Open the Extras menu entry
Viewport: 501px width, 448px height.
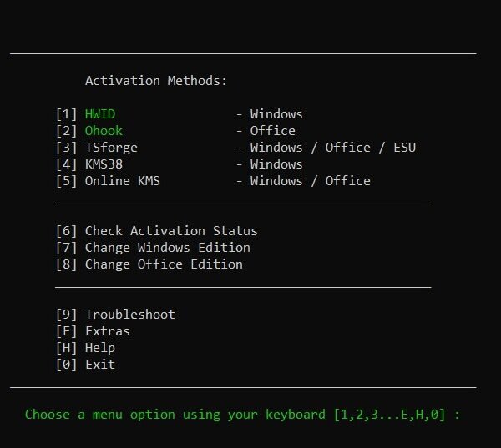pos(108,331)
